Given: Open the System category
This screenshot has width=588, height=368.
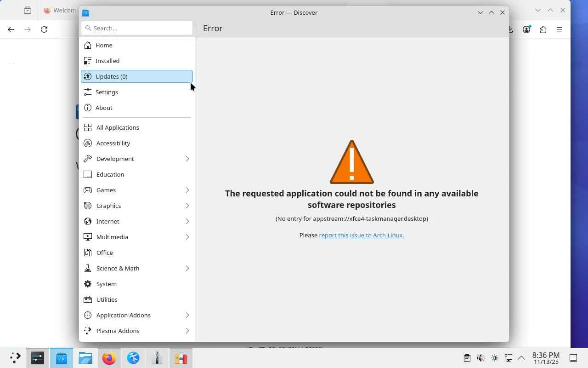Looking at the screenshot, I should 137,284.
